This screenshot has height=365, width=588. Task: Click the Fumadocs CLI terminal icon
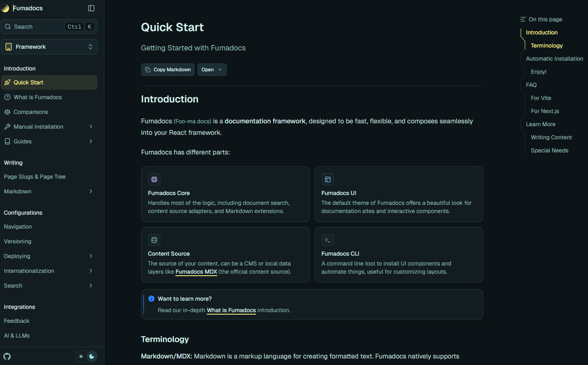pyautogui.click(x=328, y=240)
